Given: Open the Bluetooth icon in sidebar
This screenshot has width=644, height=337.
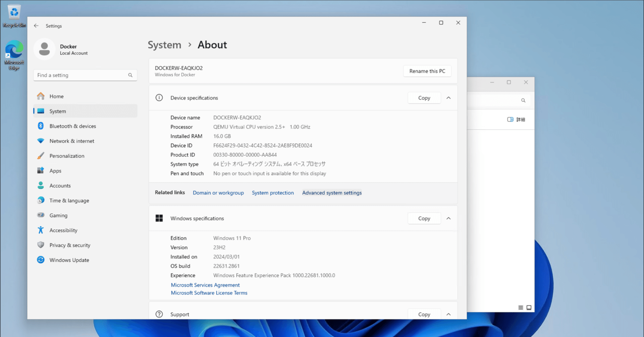Looking at the screenshot, I should (x=41, y=126).
